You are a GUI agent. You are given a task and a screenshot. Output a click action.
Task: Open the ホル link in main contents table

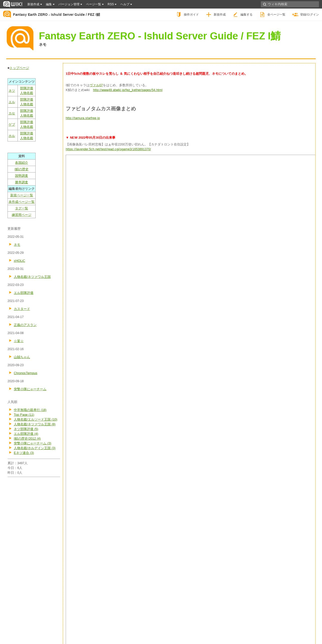12,136
